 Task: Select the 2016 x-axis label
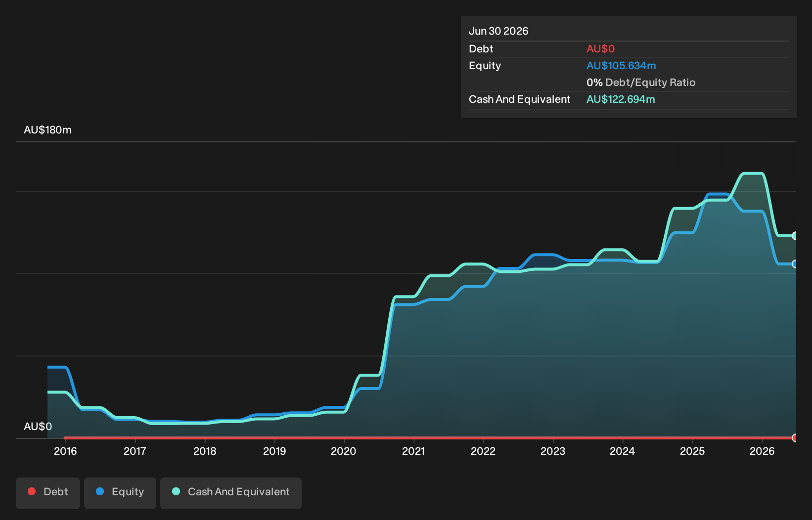click(x=65, y=451)
